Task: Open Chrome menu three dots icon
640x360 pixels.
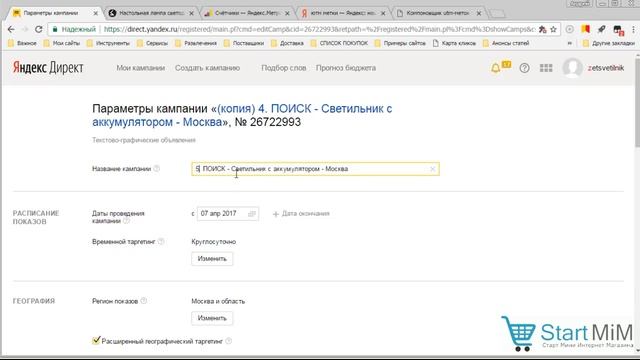Action: pyautogui.click(x=633, y=29)
